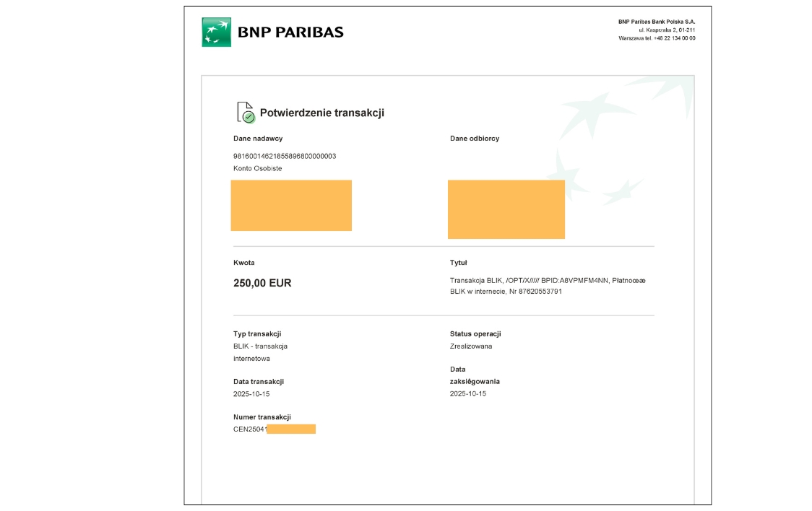Click the Status operacji label
The width and height of the screenshot is (812, 511).
[475, 334]
